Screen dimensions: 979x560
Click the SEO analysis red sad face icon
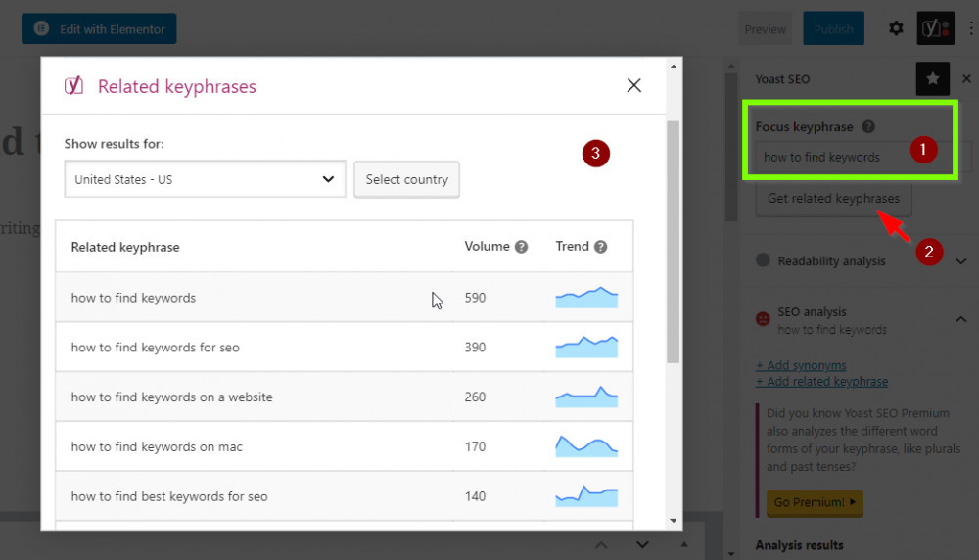pyautogui.click(x=763, y=319)
